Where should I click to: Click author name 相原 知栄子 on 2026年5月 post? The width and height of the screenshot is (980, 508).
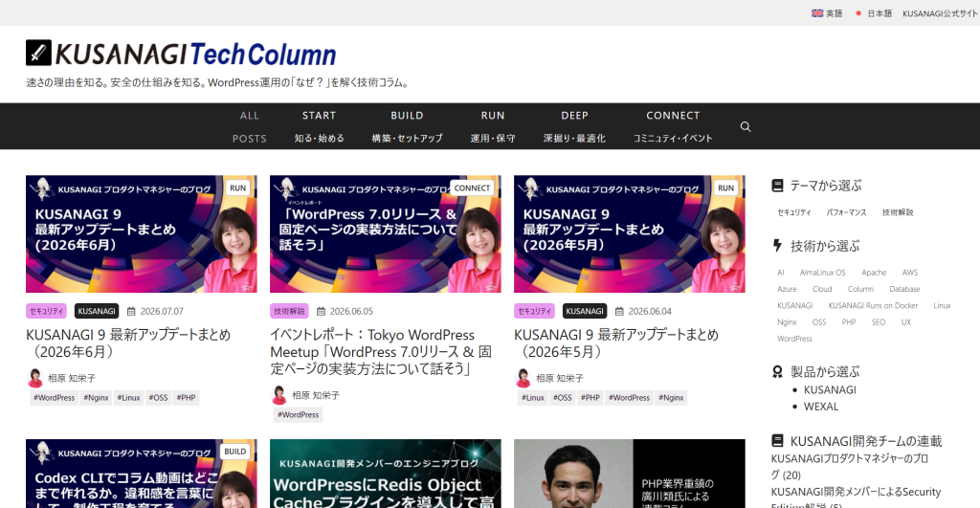(559, 378)
